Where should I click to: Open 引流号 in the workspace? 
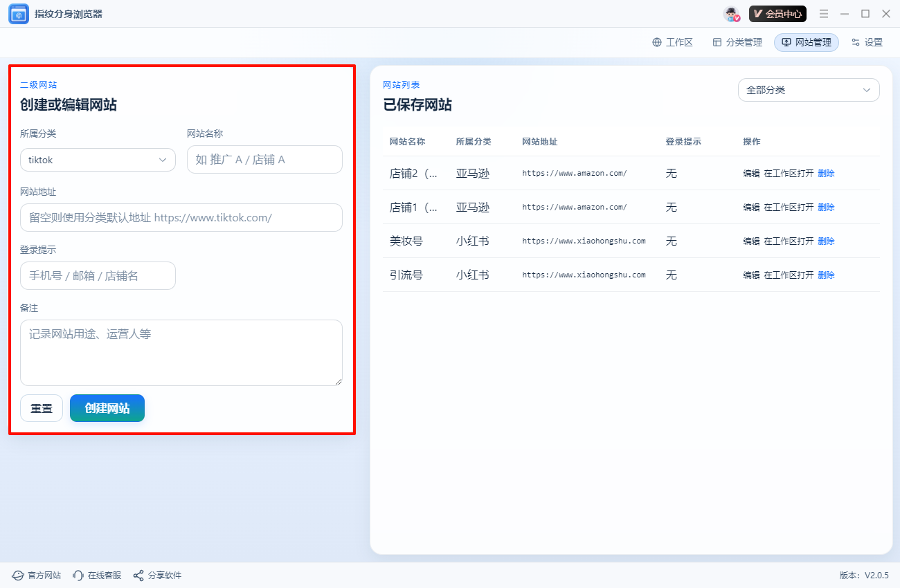[789, 275]
